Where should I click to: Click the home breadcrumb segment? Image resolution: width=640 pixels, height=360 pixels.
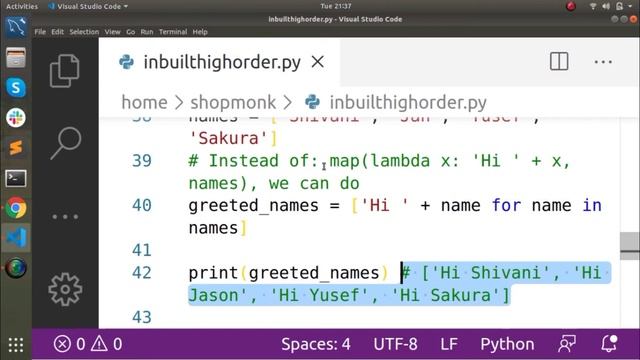144,102
